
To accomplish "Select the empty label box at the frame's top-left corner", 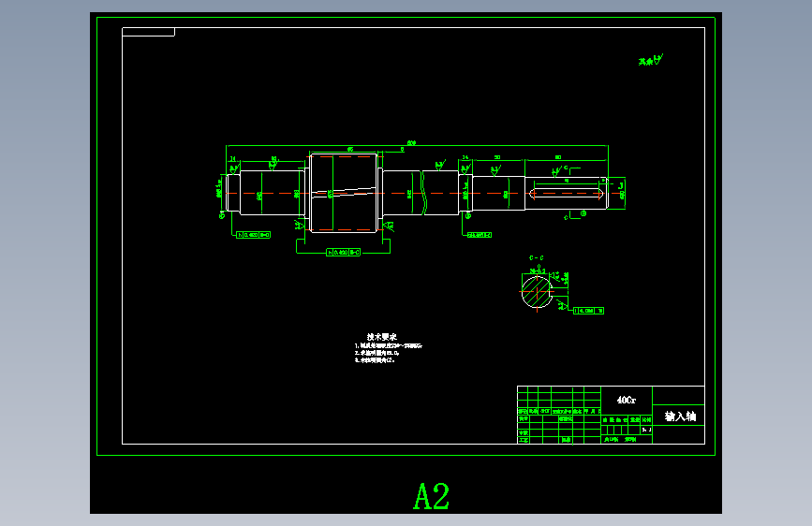I will [x=149, y=32].
